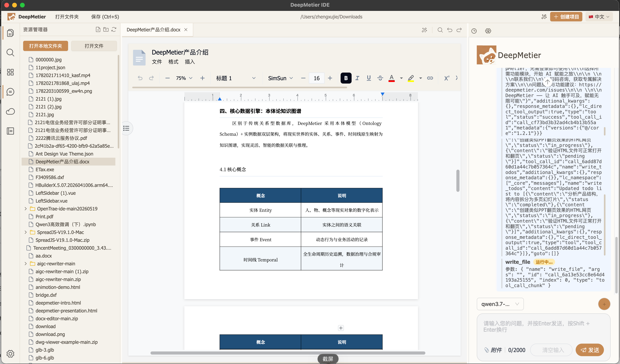620x364 pixels.
Task: Refresh the resource explorer file list
Action: 114,29
